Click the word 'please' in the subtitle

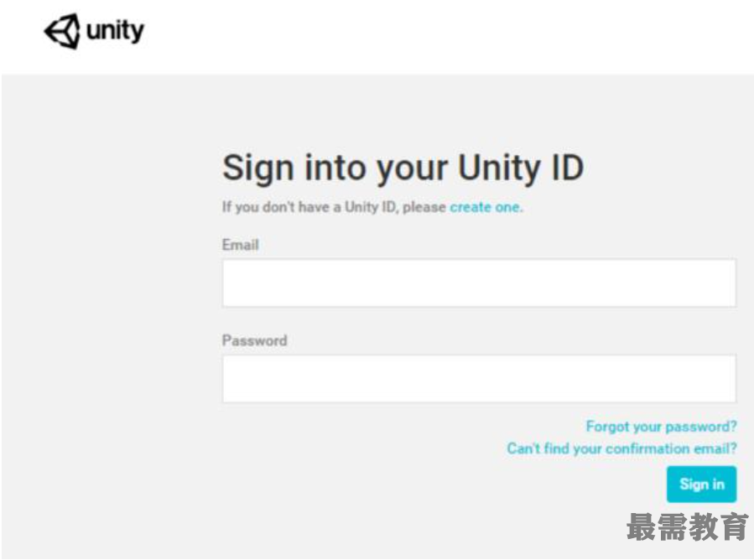click(x=424, y=207)
